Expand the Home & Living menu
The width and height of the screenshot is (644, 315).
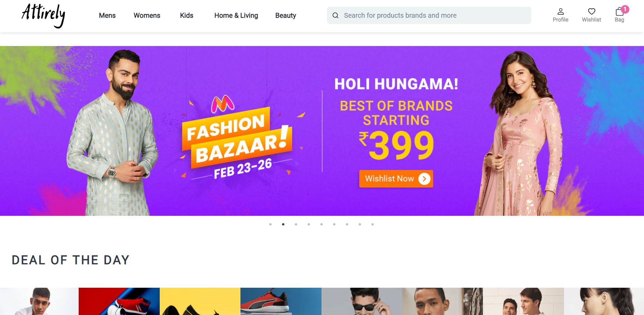point(236,15)
